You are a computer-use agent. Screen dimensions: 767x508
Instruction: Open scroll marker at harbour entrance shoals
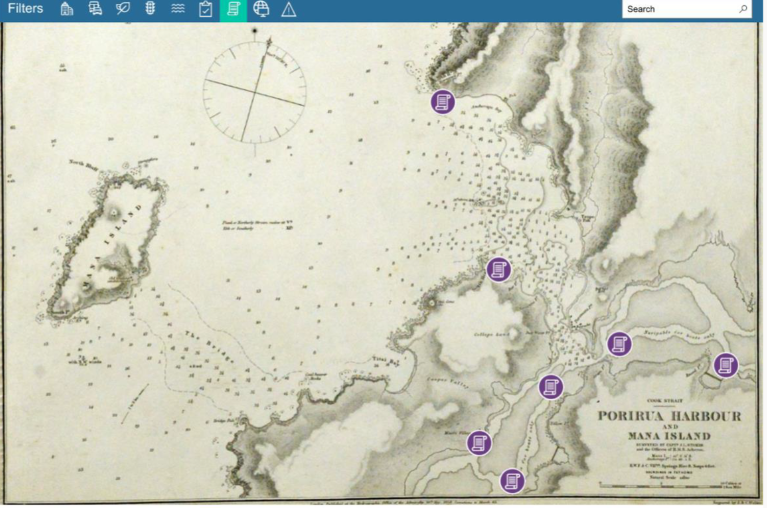click(x=499, y=269)
